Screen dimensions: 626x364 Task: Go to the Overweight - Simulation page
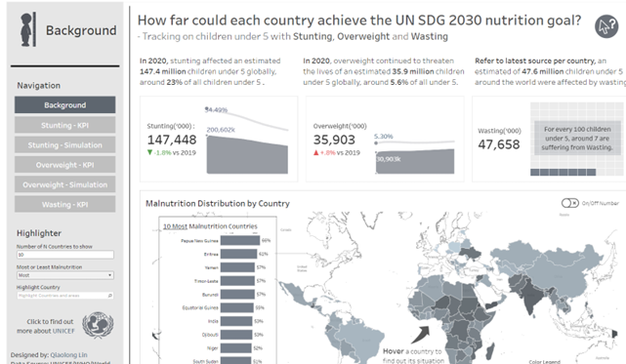[x=65, y=184]
